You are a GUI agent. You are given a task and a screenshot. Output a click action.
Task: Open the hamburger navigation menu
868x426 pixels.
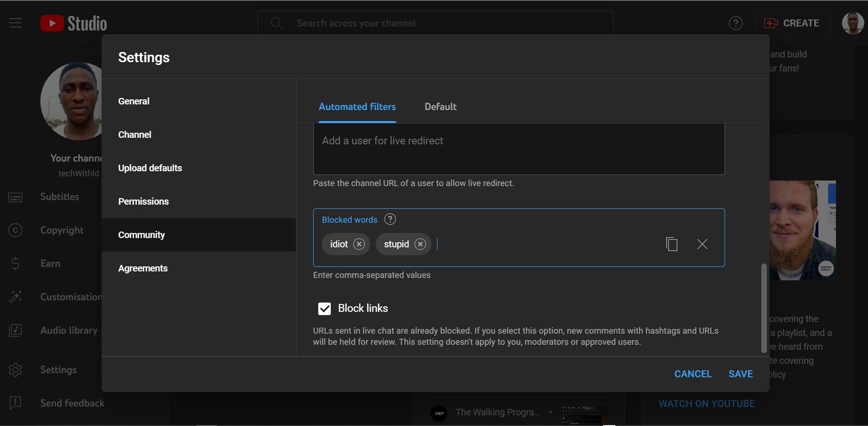click(15, 23)
